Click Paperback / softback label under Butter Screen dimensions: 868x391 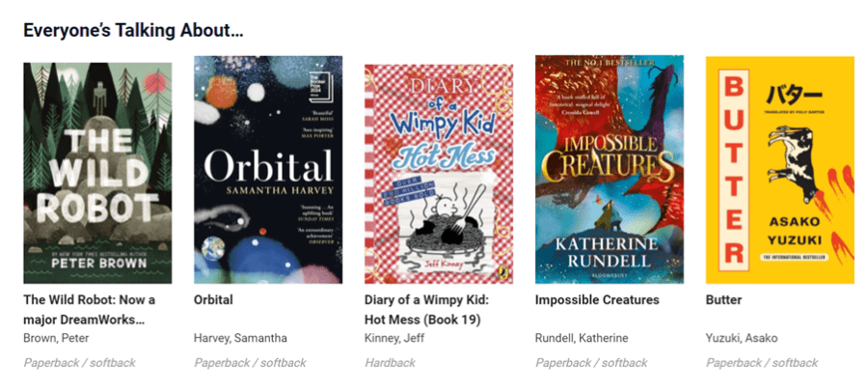[x=762, y=363]
